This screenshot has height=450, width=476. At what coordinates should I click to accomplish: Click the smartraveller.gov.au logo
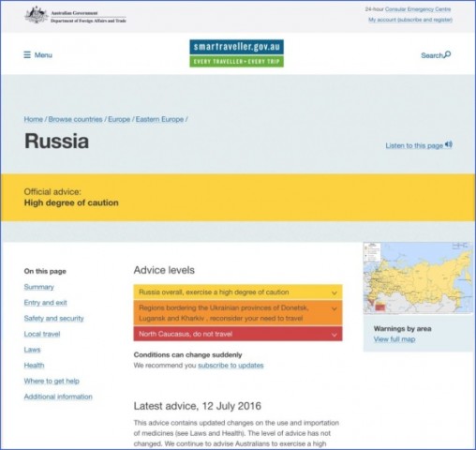(x=236, y=53)
